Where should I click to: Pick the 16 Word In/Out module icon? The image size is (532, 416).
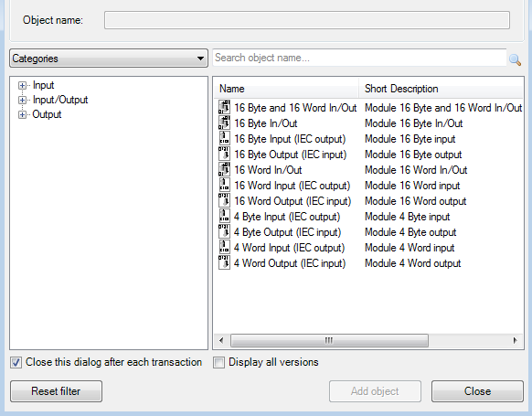(x=224, y=170)
